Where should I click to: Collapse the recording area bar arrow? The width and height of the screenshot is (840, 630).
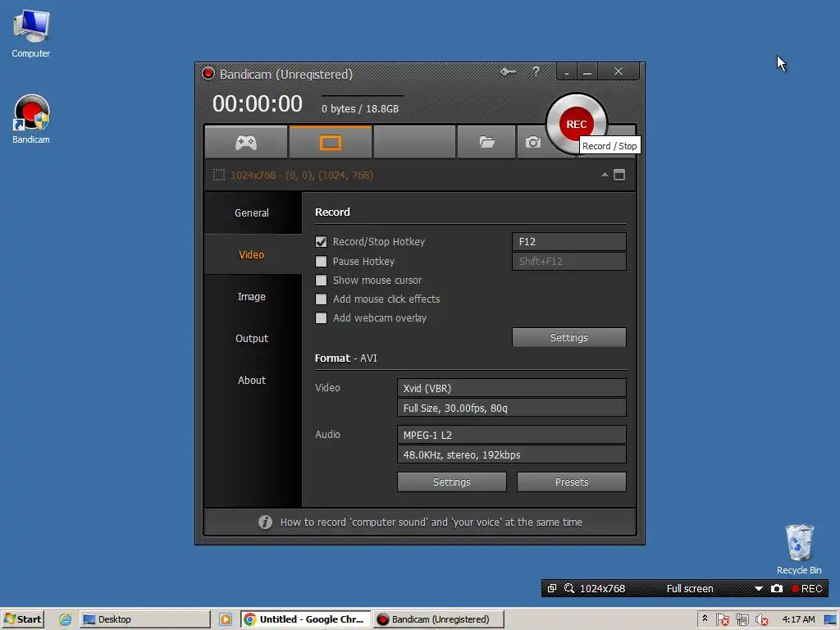605,175
